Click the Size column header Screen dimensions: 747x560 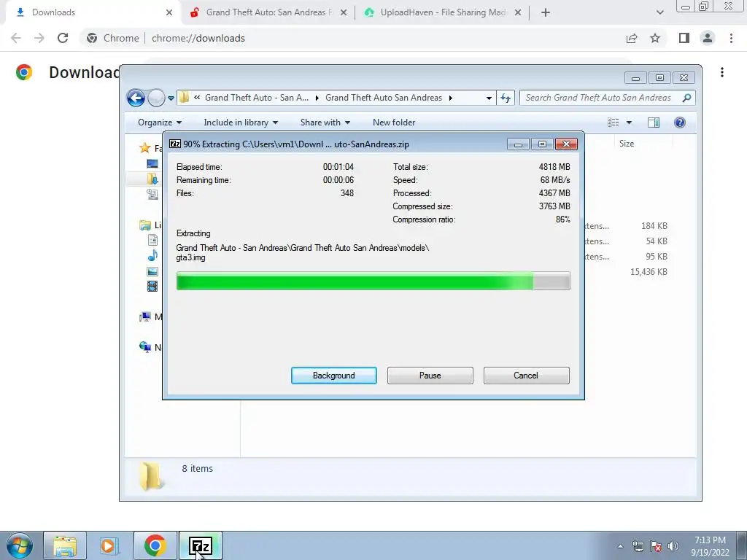point(627,144)
